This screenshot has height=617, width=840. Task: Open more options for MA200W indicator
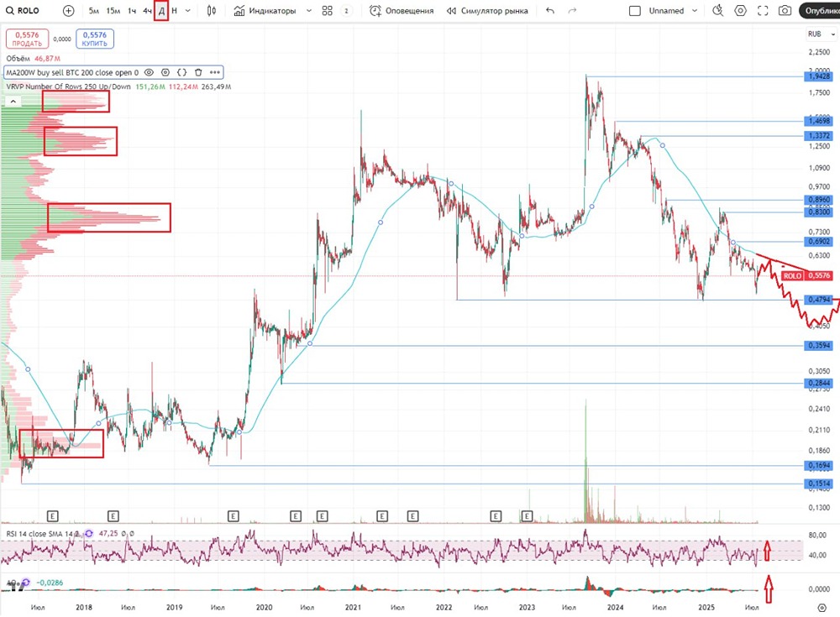pyautogui.click(x=215, y=72)
